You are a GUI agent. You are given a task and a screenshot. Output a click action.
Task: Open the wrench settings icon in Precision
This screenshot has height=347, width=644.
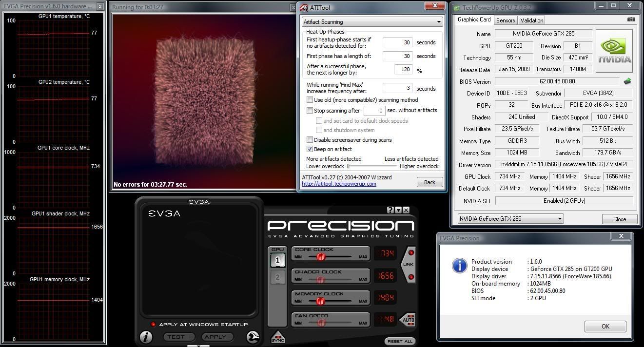pos(253,337)
